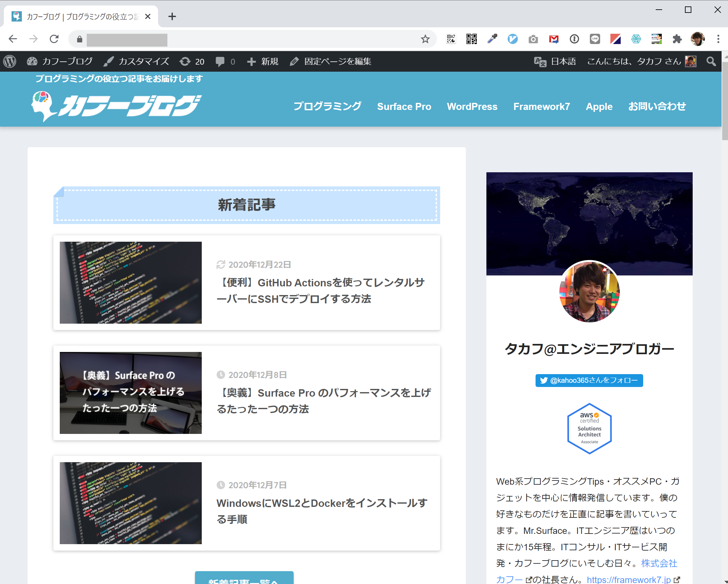
Task: Open the admin bar search magnifier
Action: [x=711, y=61]
